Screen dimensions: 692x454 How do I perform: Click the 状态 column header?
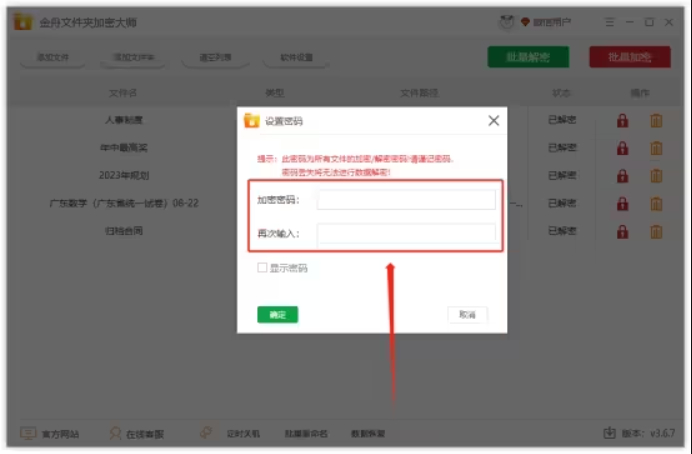(561, 93)
